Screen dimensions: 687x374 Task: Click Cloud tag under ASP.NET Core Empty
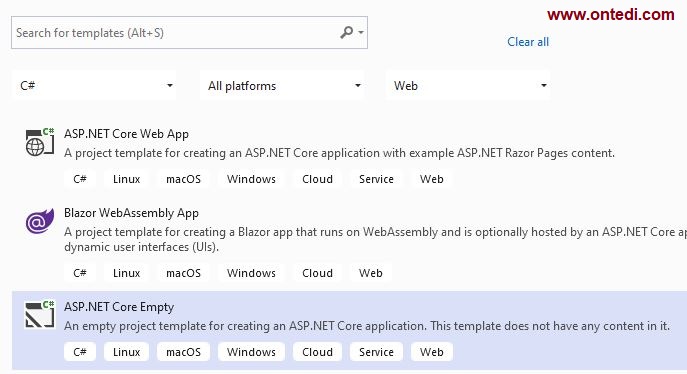pos(317,352)
